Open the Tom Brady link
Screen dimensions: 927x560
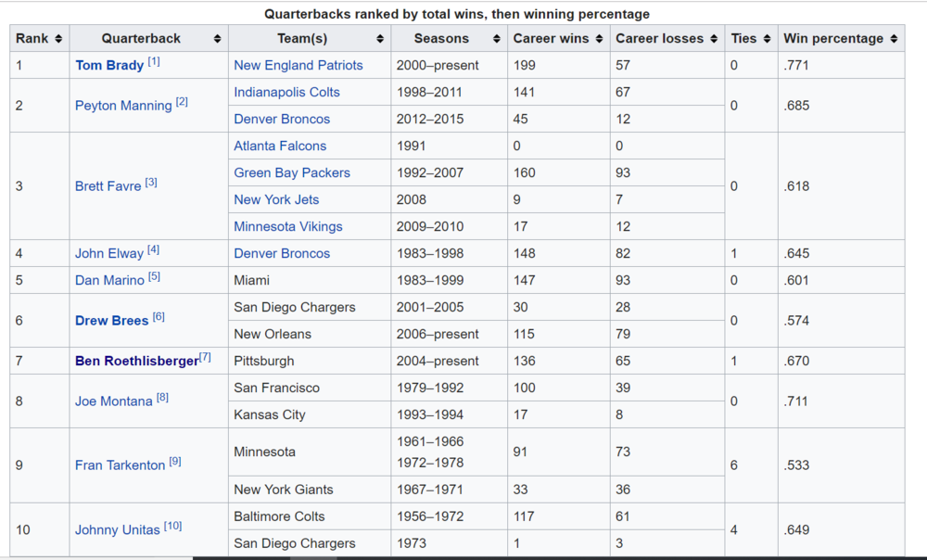click(109, 66)
